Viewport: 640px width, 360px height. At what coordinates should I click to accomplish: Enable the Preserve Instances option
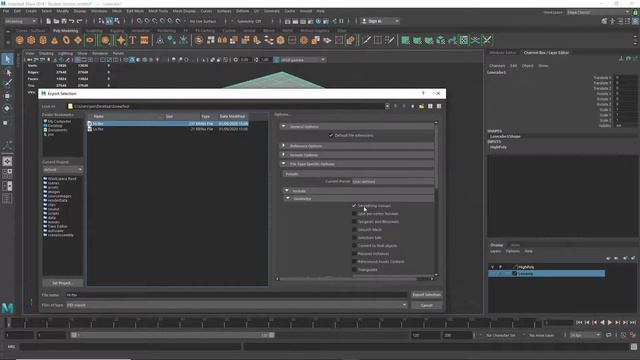pos(354,253)
